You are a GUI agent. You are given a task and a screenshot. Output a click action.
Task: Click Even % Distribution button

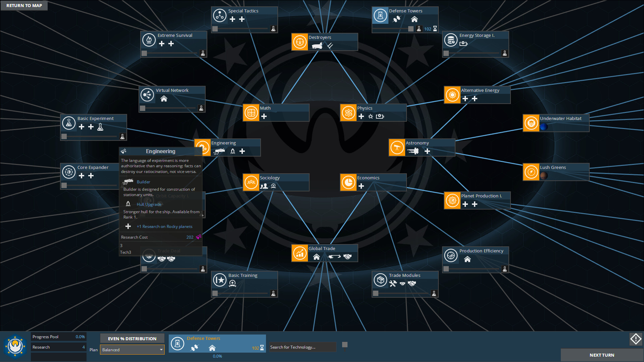click(x=132, y=339)
